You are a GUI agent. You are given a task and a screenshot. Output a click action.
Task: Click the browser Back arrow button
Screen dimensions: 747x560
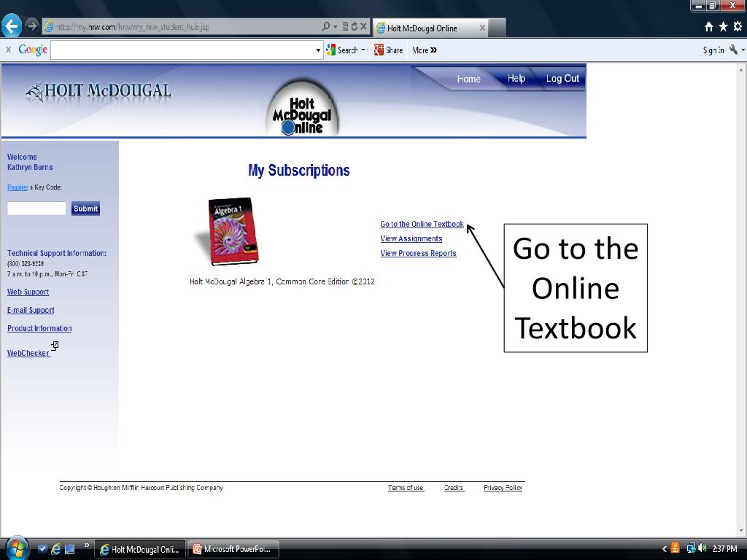click(x=12, y=26)
